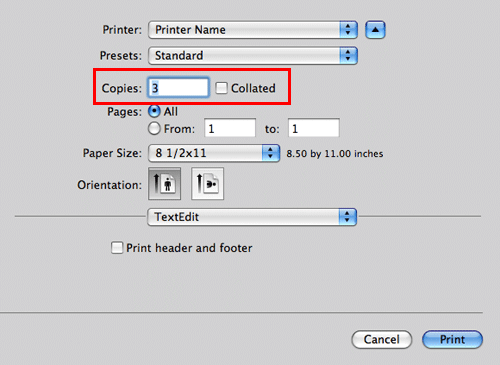Select Portrait orientation icon

pos(164,184)
